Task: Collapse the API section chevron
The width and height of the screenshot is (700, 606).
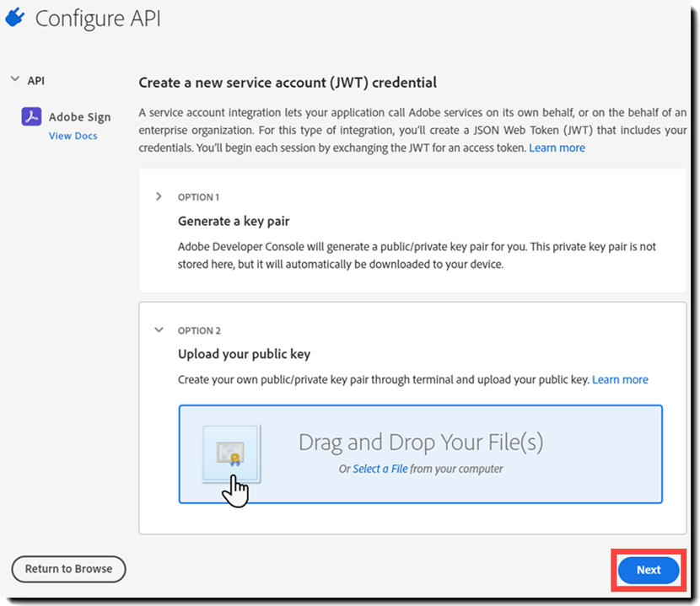Action: tap(15, 79)
